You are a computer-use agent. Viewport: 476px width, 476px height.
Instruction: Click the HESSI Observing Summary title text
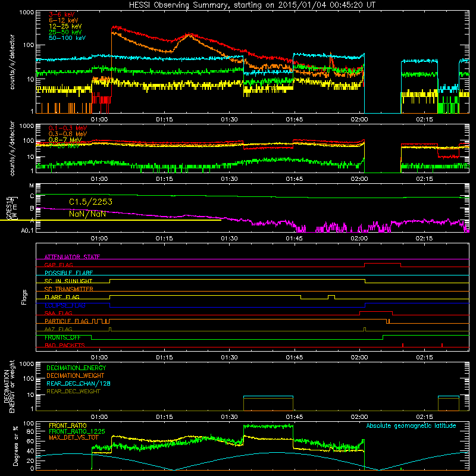(x=252, y=5)
